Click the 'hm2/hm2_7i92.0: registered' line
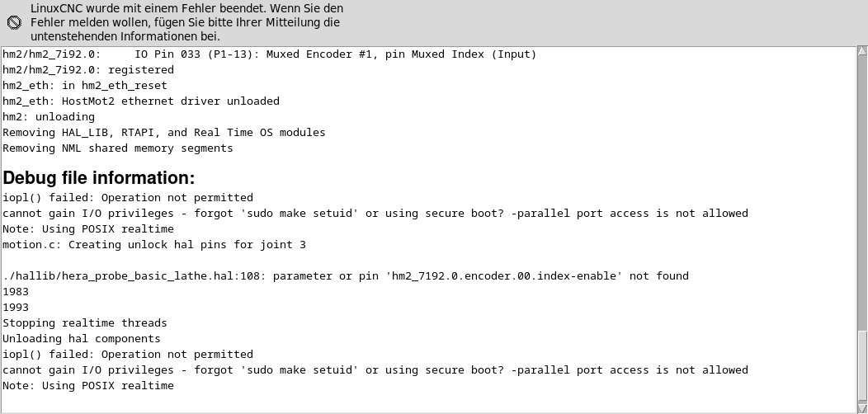Viewport: 868px width, 414px height. (88, 70)
